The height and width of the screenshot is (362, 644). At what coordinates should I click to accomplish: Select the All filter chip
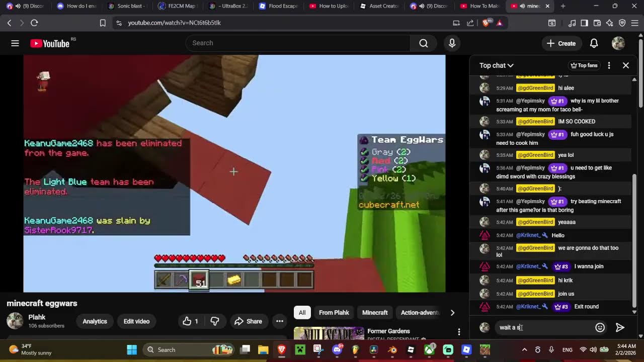click(302, 313)
